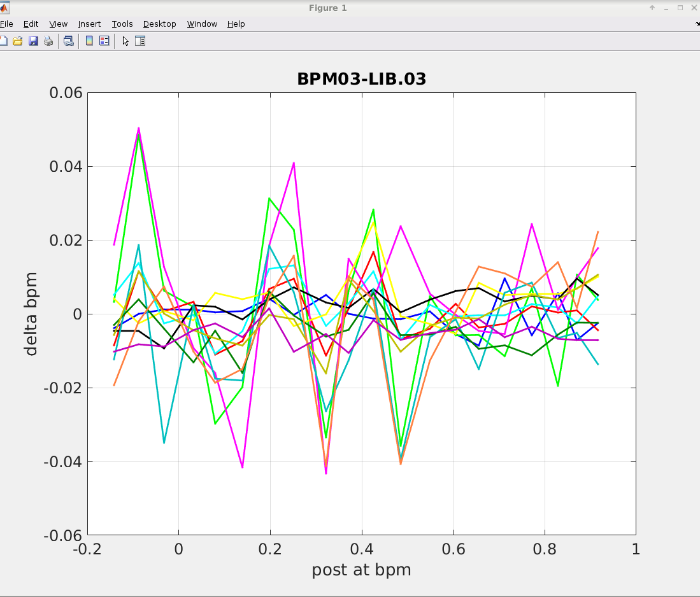
Task: Open the File menu
Action: click(6, 24)
